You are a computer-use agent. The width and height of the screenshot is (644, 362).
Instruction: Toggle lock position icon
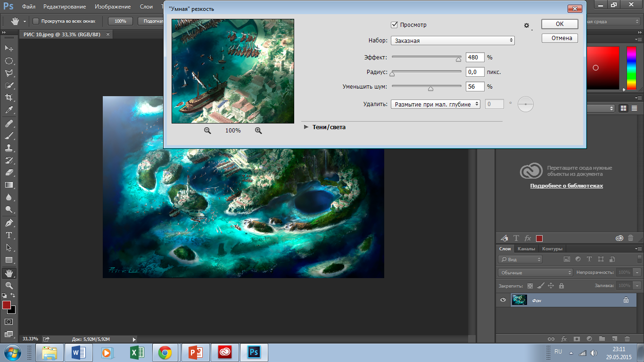coord(551,286)
